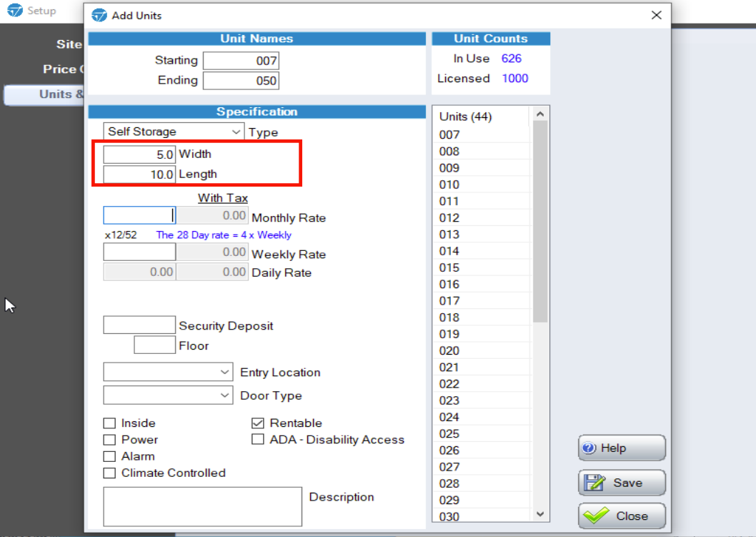This screenshot has height=537, width=756.
Task: Save the new units
Action: [622, 483]
